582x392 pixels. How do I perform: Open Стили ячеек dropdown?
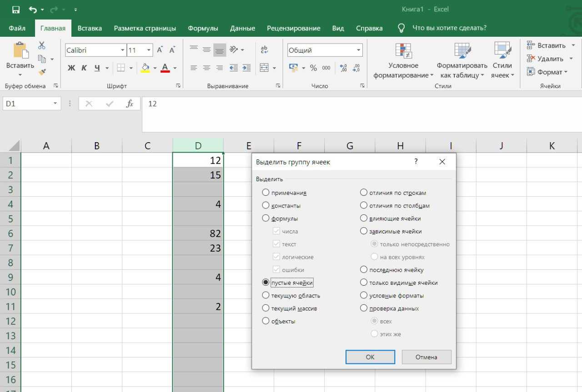click(x=502, y=60)
